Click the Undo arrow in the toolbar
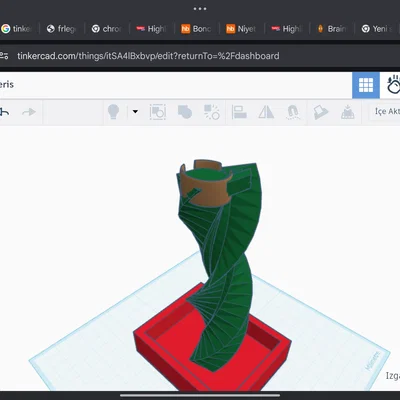The image size is (400, 400). pyautogui.click(x=4, y=112)
